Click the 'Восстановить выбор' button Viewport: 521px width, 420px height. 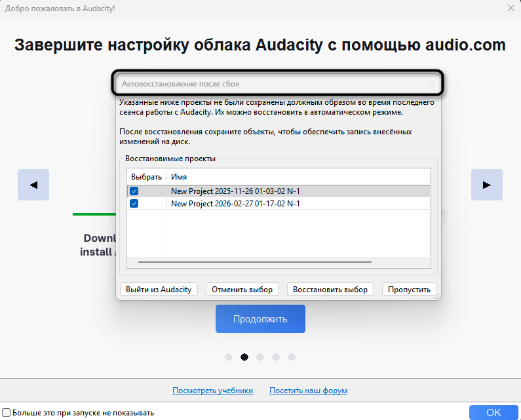[330, 290]
